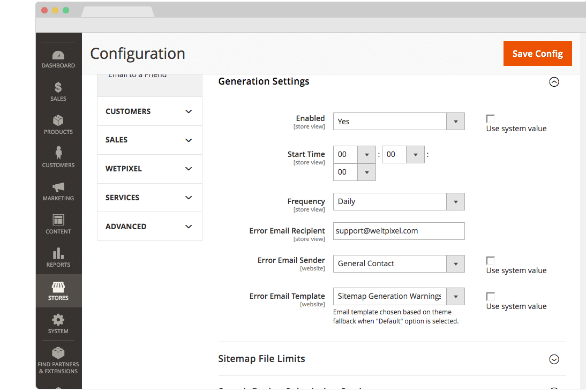Open the Frequency dropdown set to Daily
This screenshot has height=392, width=586.
[399, 201]
